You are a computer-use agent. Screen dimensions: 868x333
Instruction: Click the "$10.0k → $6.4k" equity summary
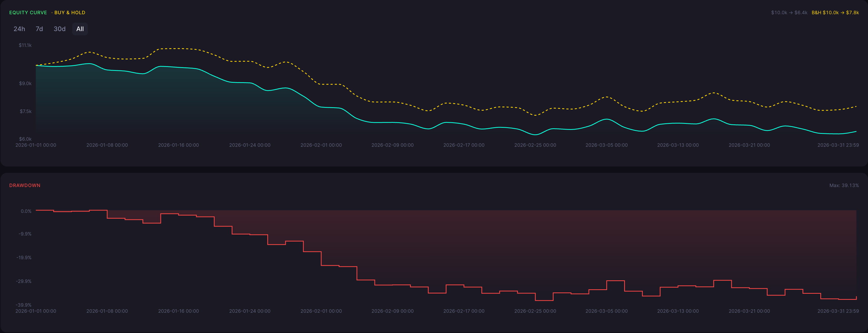point(789,12)
